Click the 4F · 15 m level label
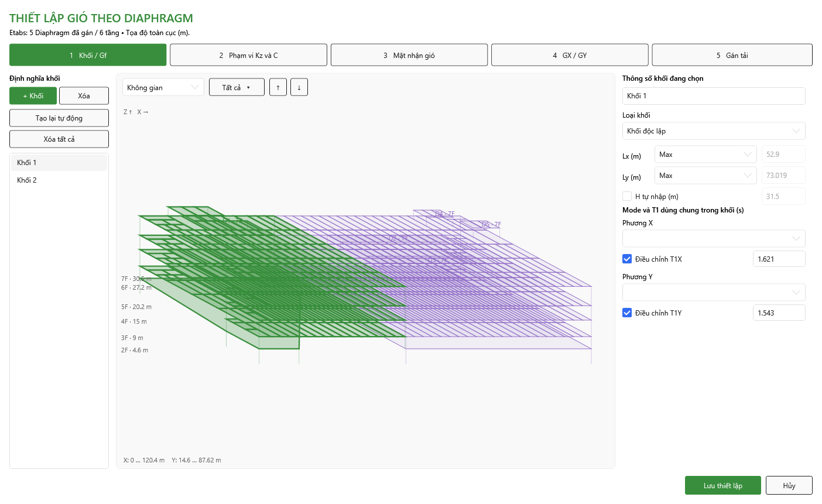The width and height of the screenshot is (822, 504). 134,321
